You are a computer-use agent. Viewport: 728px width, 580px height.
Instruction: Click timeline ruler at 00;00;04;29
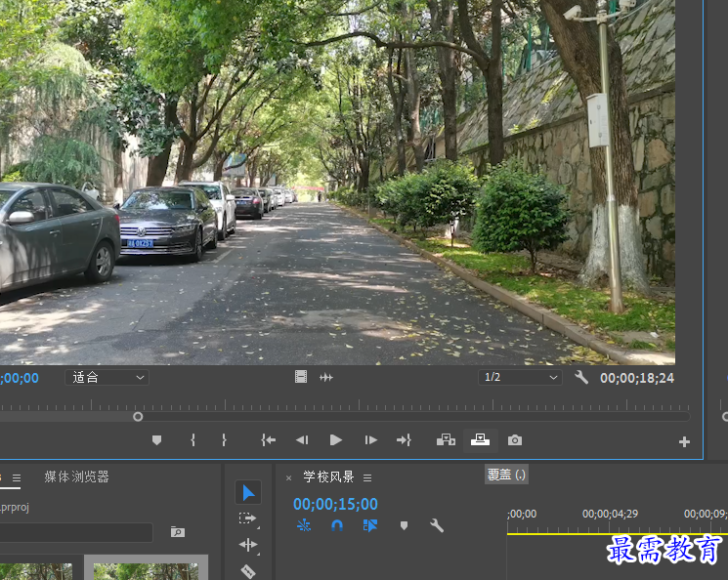click(610, 515)
